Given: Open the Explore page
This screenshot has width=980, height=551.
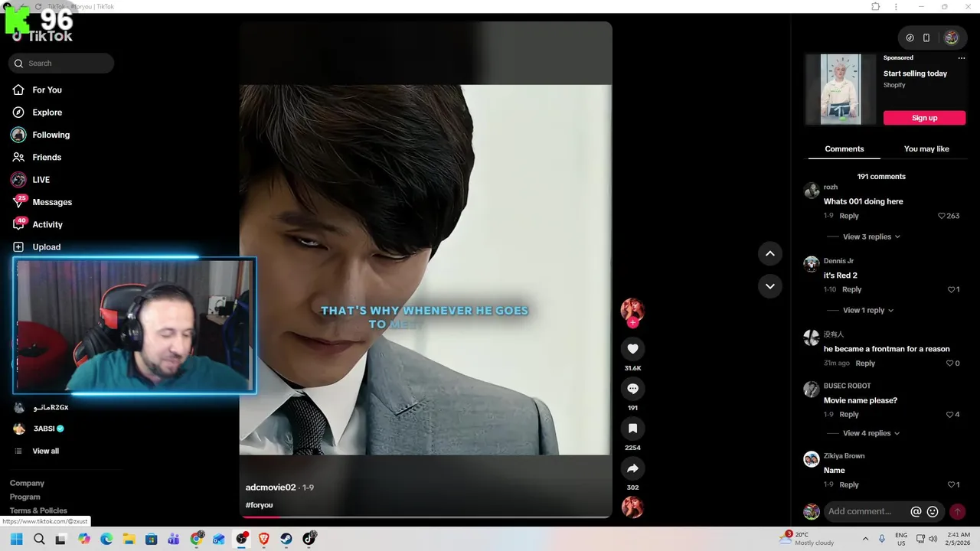Looking at the screenshot, I should coord(47,112).
